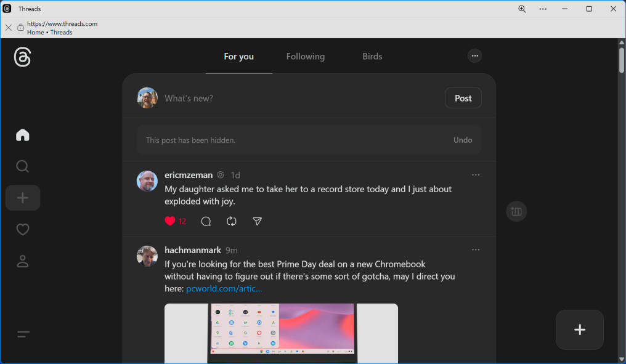Share ericmzeman's post with the paper-plane icon

pos(258,221)
